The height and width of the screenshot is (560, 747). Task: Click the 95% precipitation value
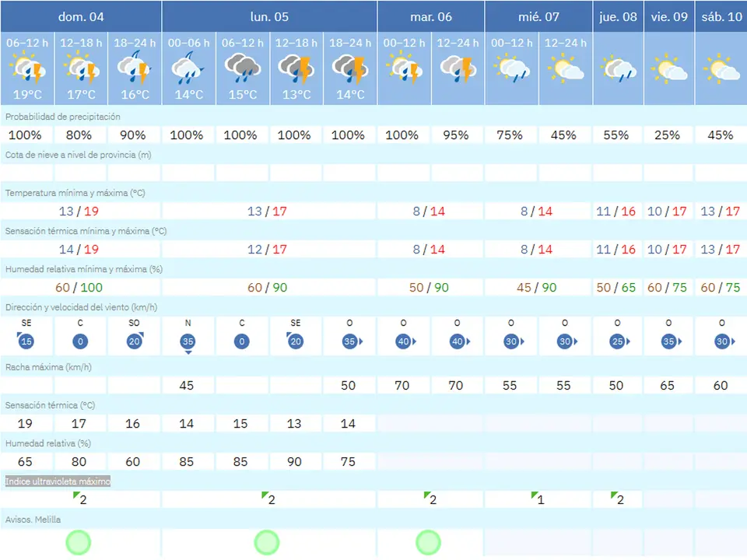click(456, 135)
